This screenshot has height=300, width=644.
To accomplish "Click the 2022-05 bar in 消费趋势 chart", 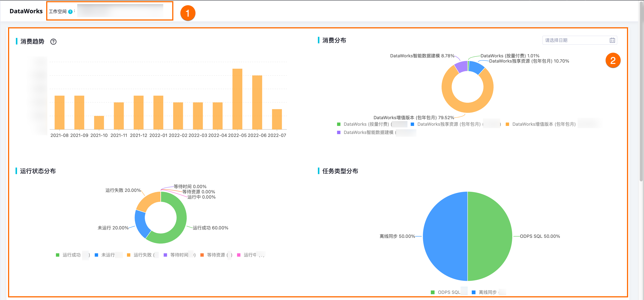I will click(237, 99).
